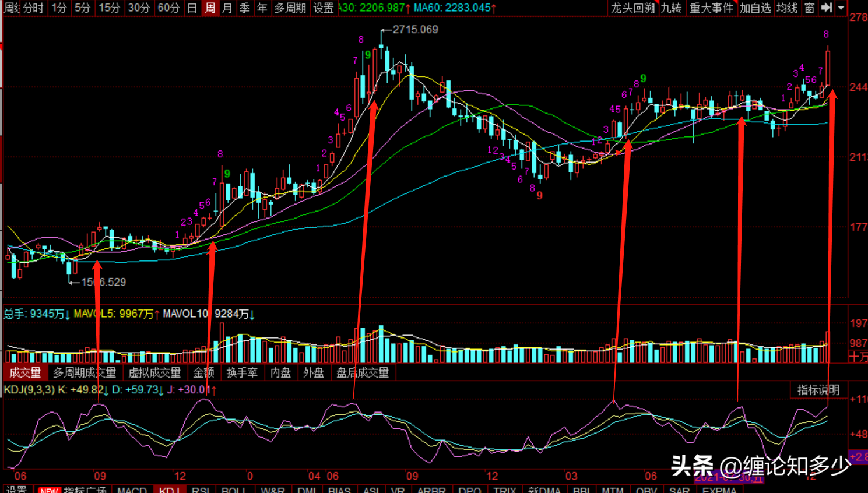Click the bottom-left 设置 button

[x=17, y=489]
